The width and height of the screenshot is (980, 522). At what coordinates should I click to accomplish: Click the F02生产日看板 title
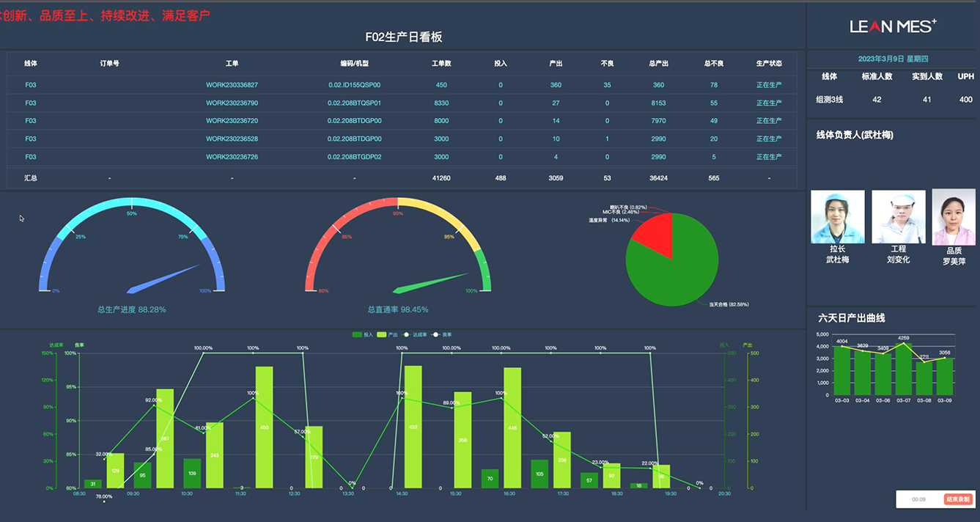404,37
